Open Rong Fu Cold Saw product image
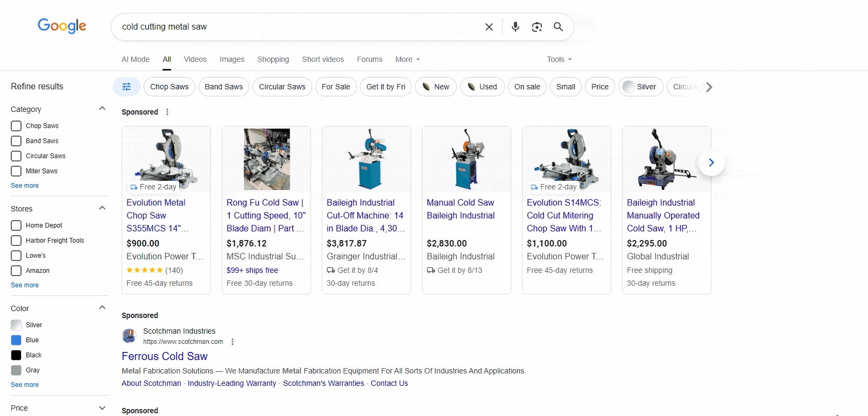This screenshot has width=868, height=416. click(x=267, y=159)
